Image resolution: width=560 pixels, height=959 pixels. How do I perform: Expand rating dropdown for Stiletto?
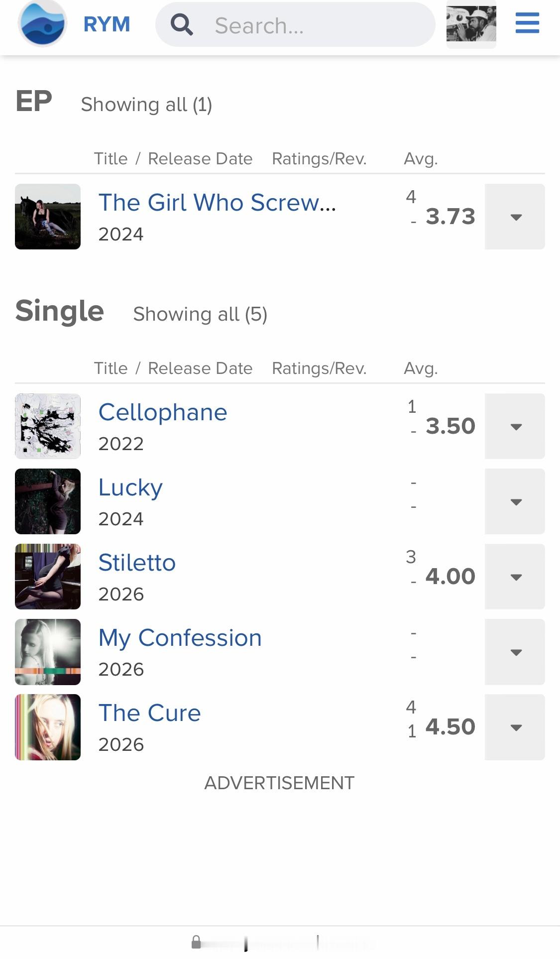click(x=515, y=577)
